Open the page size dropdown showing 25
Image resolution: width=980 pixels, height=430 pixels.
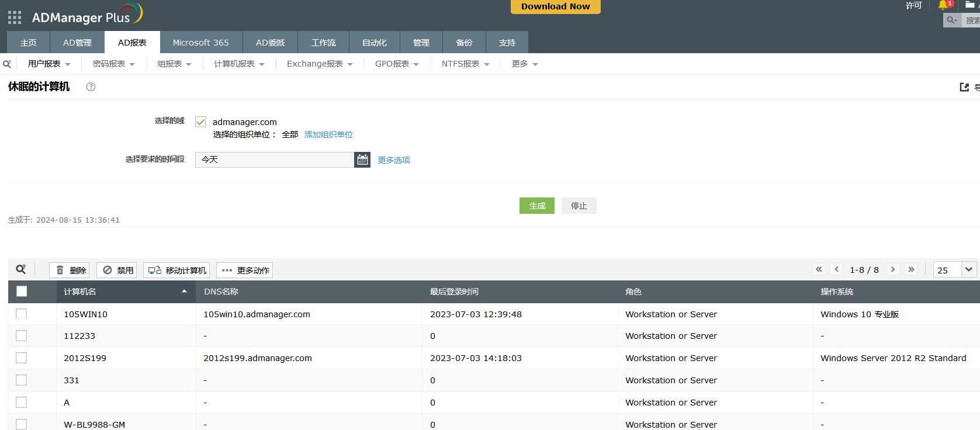[955, 269]
